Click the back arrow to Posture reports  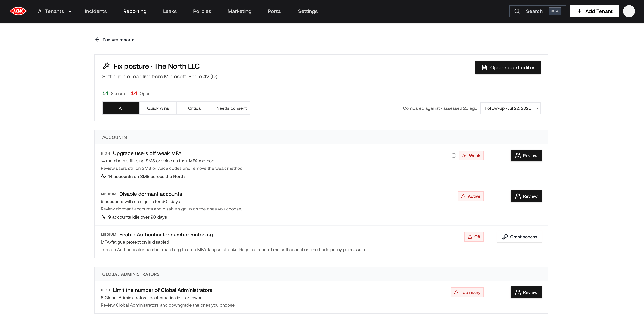pos(97,40)
